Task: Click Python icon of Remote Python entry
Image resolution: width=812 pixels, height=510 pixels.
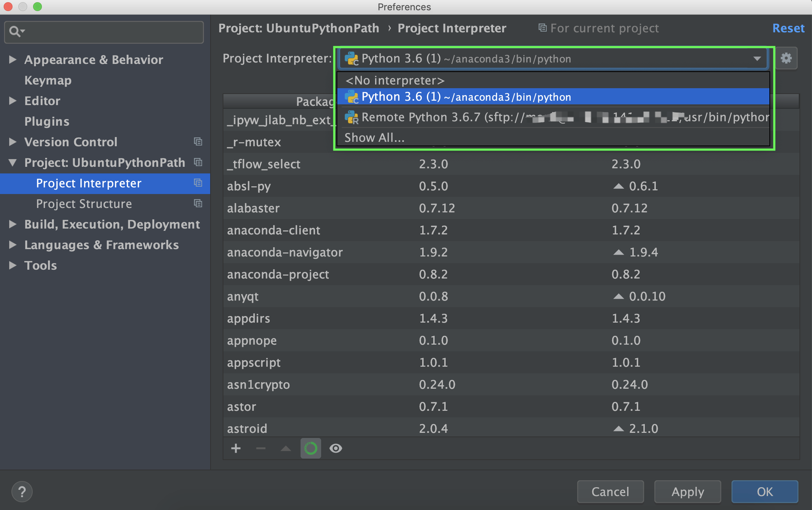Action: (352, 117)
